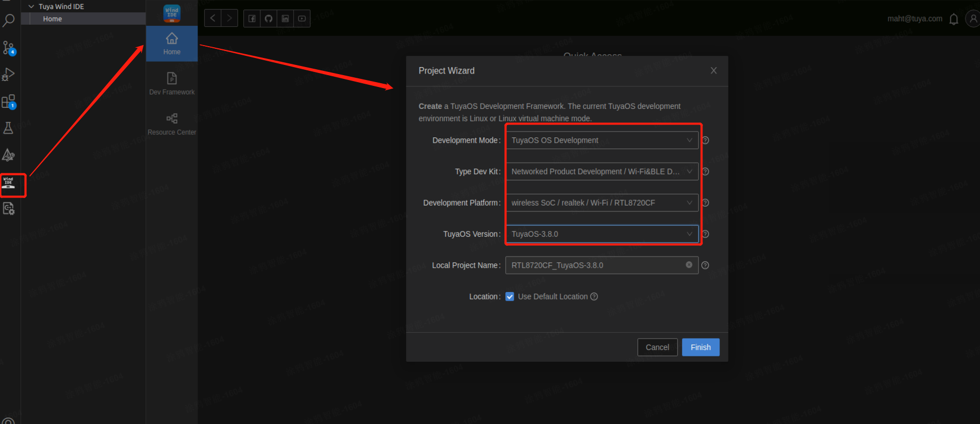
Task: Collapse the Tuya Wind IDE tree section
Action: pos(31,6)
